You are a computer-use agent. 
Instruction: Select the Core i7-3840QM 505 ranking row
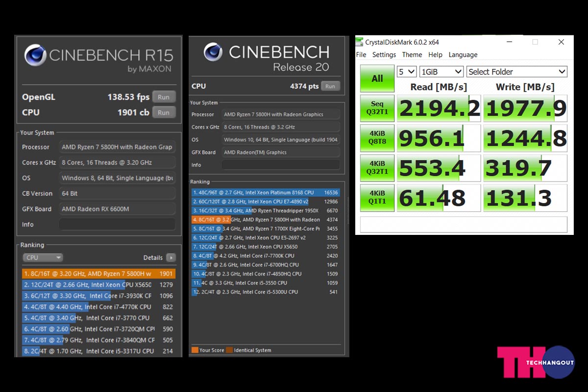(x=98, y=340)
